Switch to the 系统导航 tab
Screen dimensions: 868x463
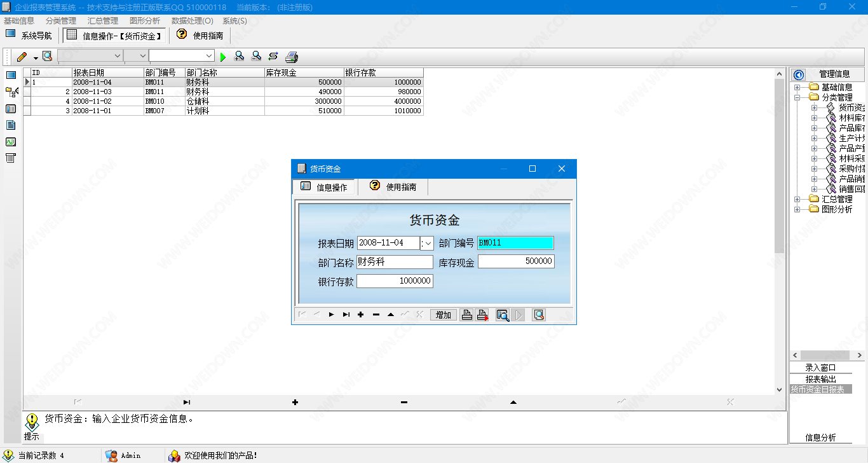click(29, 35)
